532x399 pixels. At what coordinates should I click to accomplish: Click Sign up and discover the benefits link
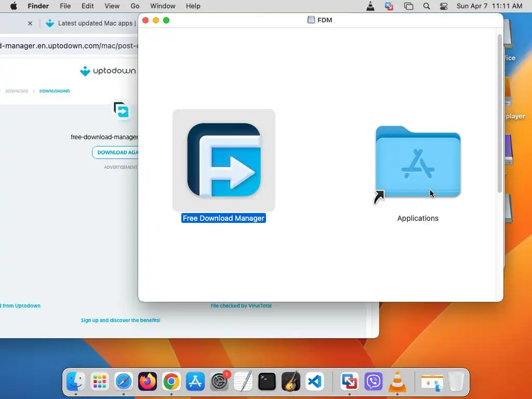pyautogui.click(x=121, y=320)
